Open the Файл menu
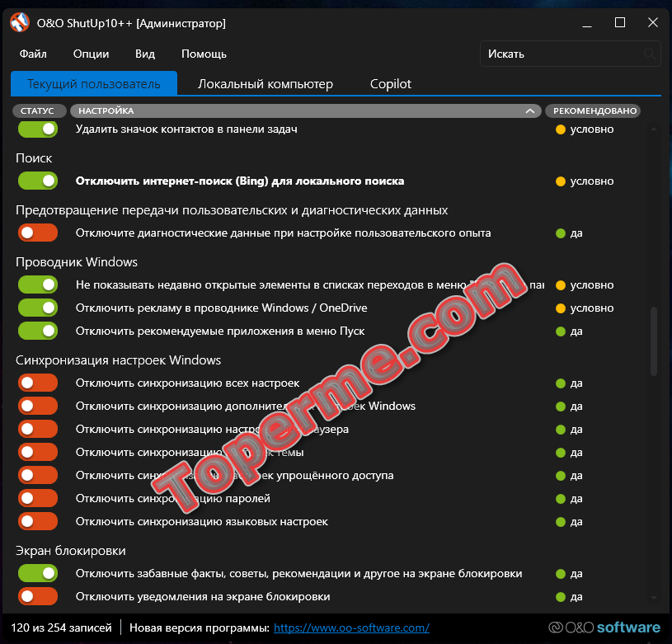 click(x=33, y=54)
